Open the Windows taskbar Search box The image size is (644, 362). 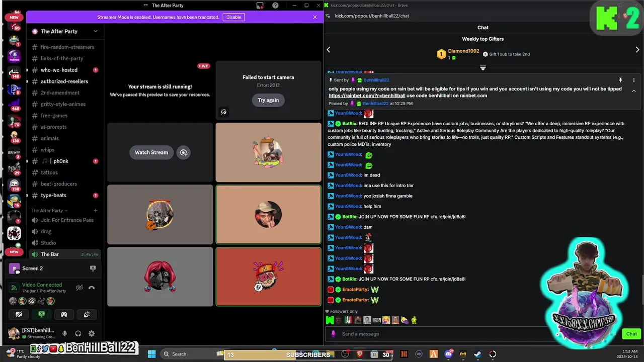coord(191,354)
